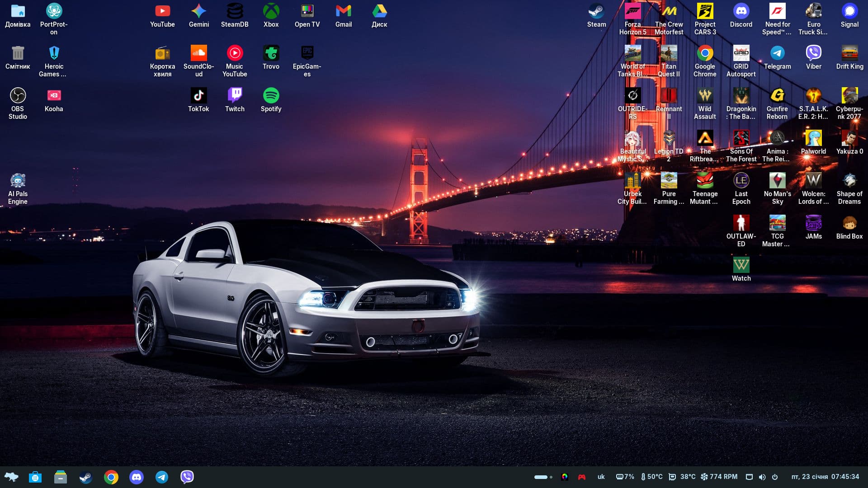Open Telegram from the taskbar
868x488 pixels.
pos(161,477)
